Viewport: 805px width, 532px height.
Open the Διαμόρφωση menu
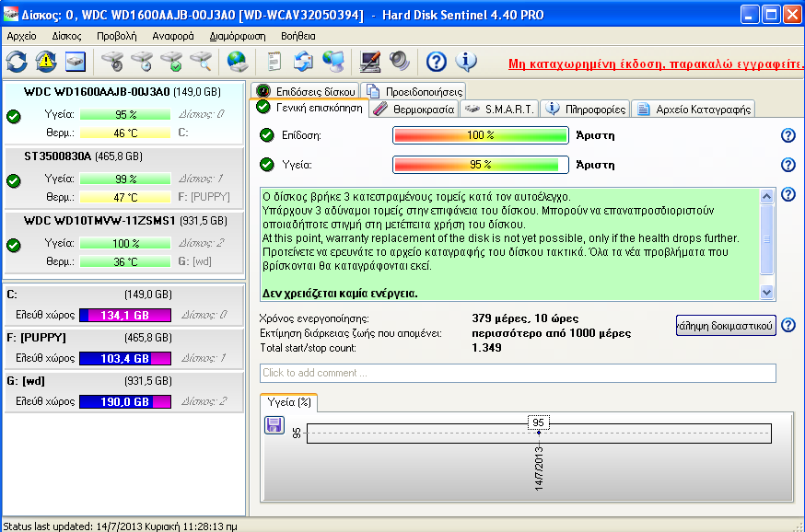(238, 36)
